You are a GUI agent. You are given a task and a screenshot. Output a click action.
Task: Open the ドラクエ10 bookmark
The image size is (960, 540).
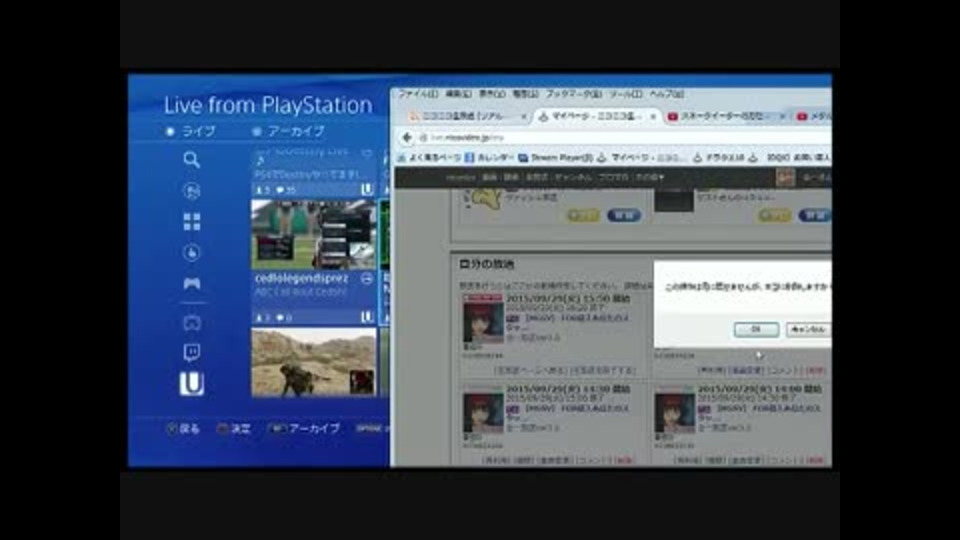click(719, 158)
